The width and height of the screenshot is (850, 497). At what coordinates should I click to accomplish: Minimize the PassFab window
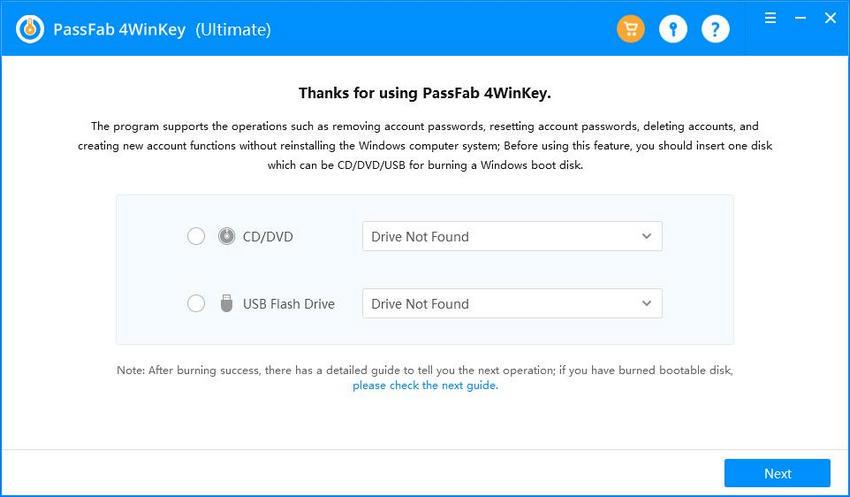pyautogui.click(x=799, y=18)
